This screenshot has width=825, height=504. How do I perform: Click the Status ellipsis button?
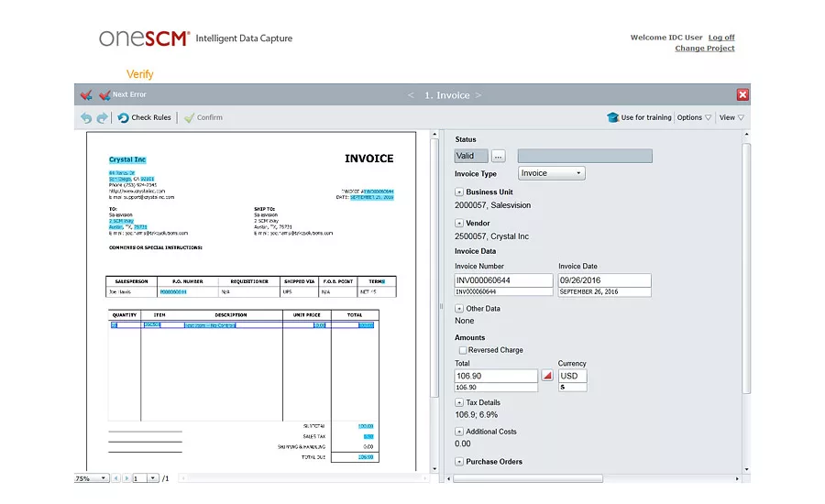click(498, 156)
